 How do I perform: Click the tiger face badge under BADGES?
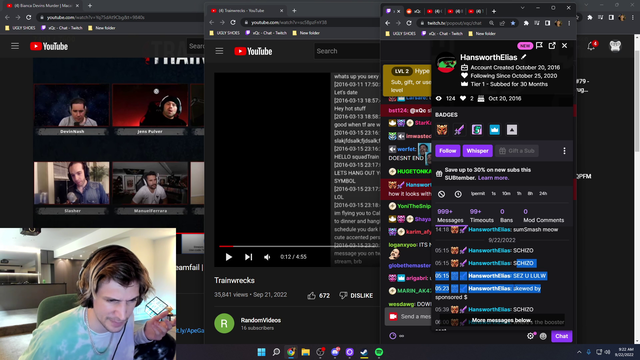(x=442, y=130)
